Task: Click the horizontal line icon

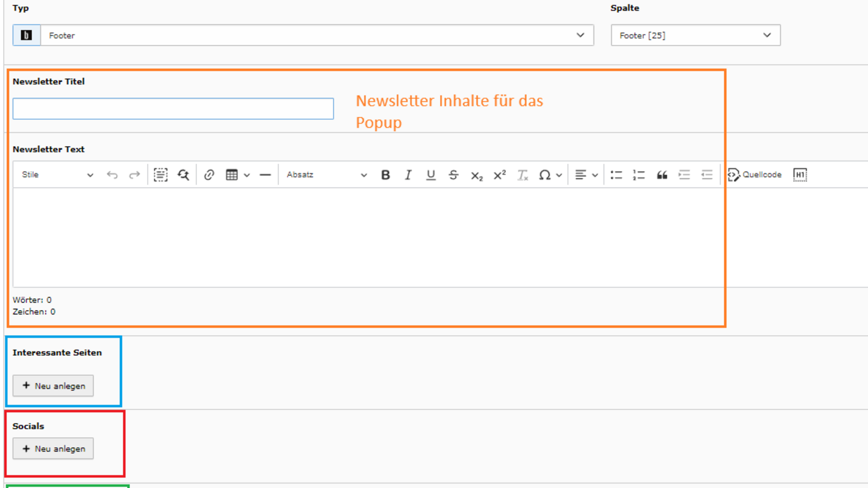Action: [x=265, y=175]
